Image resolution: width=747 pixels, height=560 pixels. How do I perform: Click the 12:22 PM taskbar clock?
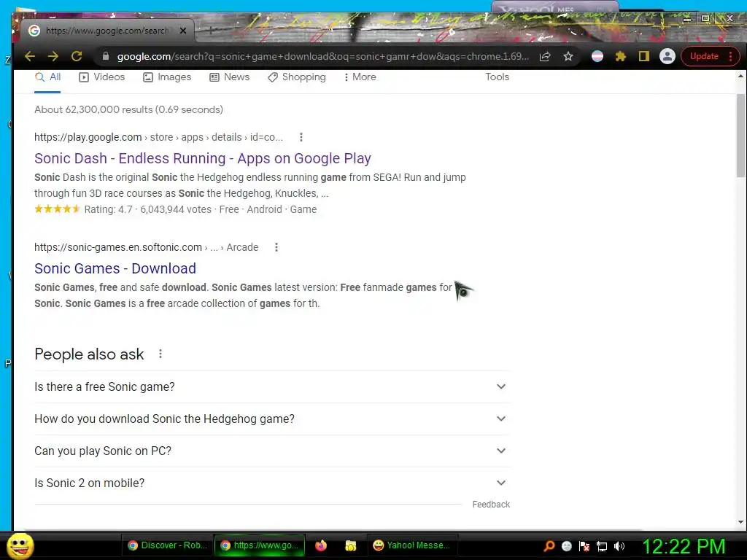(684, 545)
